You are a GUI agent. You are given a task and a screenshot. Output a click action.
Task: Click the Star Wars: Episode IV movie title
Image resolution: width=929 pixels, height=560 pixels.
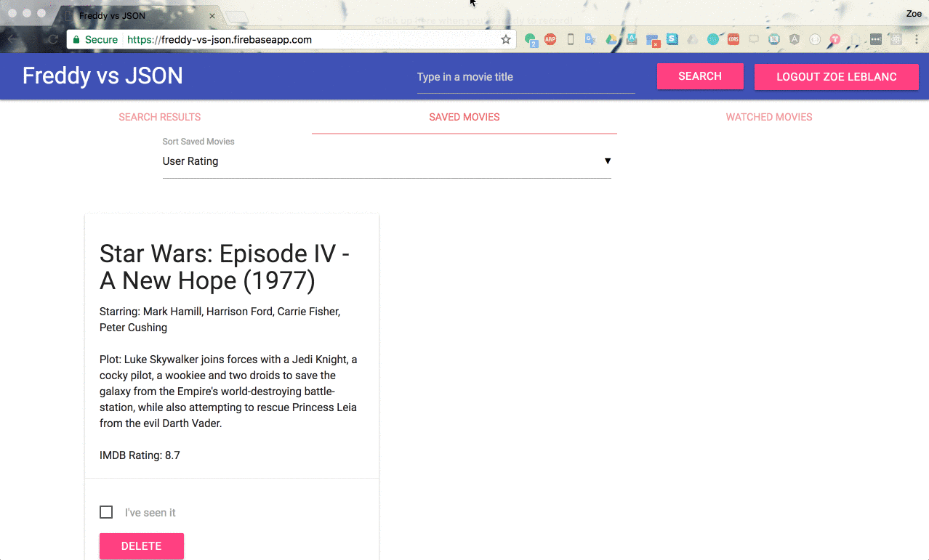click(x=225, y=267)
